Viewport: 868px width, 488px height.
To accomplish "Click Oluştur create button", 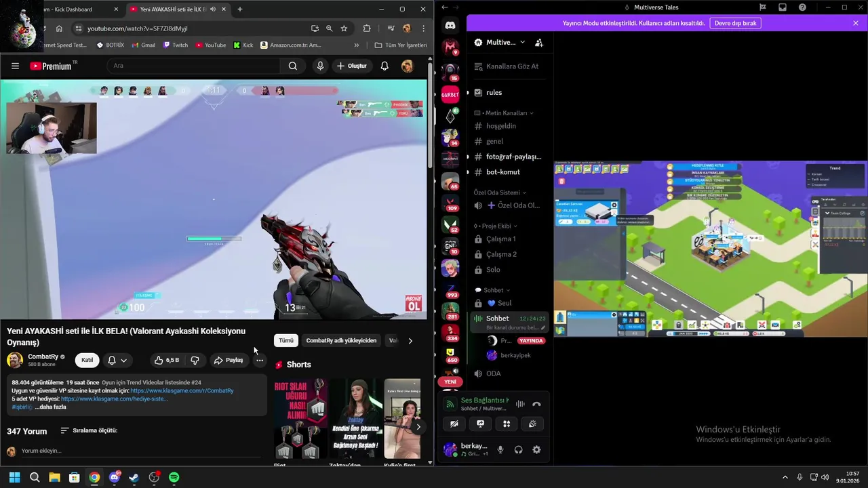I will coord(351,66).
